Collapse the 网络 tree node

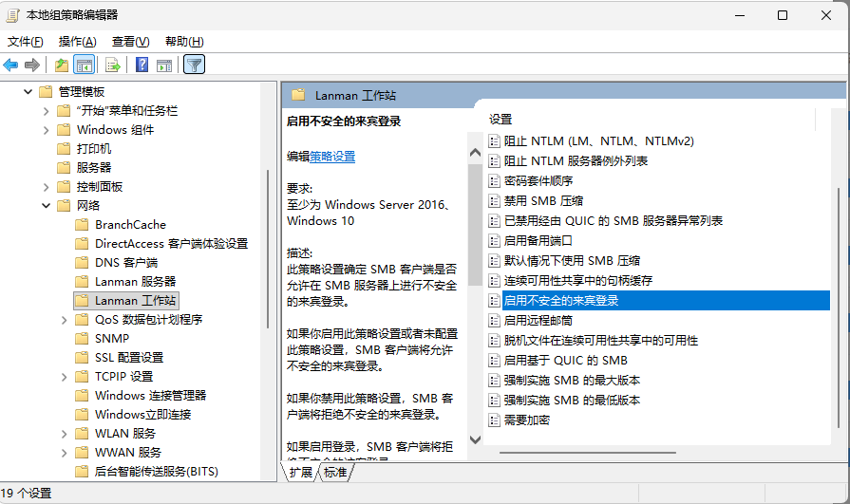(x=47, y=206)
